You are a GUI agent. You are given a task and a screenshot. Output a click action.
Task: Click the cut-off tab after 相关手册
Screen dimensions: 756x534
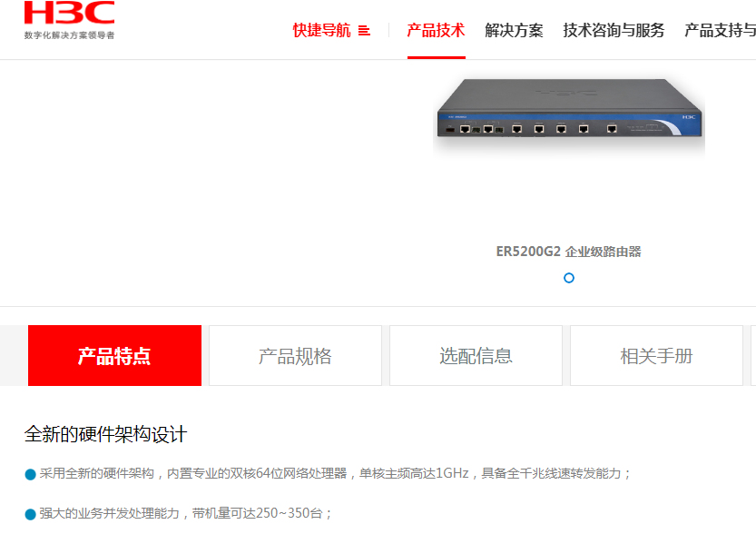point(753,355)
